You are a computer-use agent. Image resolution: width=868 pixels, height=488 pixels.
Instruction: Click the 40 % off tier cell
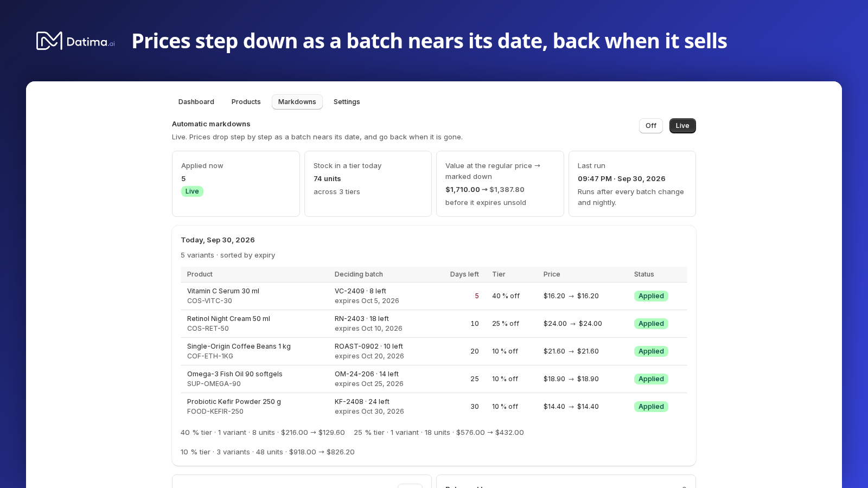(x=506, y=296)
